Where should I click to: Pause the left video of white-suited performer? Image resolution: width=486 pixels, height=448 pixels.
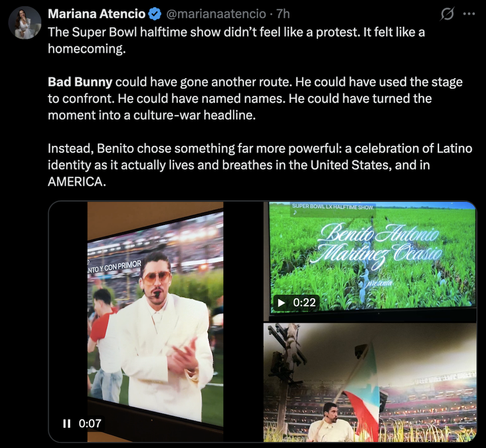click(x=67, y=424)
